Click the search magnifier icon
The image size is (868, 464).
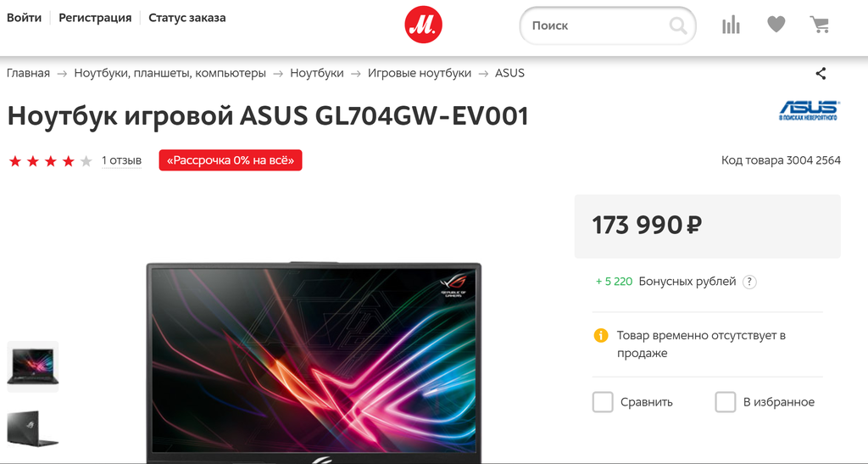[677, 25]
